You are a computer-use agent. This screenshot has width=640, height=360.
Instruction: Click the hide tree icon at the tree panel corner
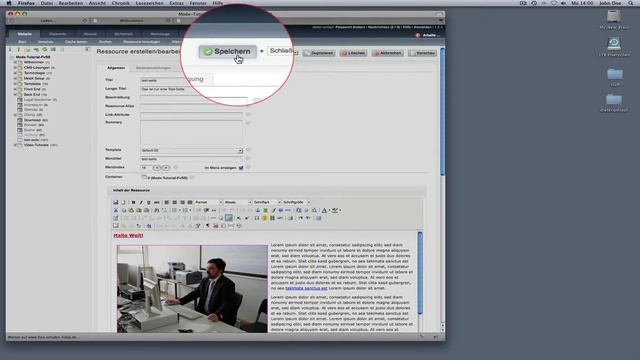tap(88, 49)
